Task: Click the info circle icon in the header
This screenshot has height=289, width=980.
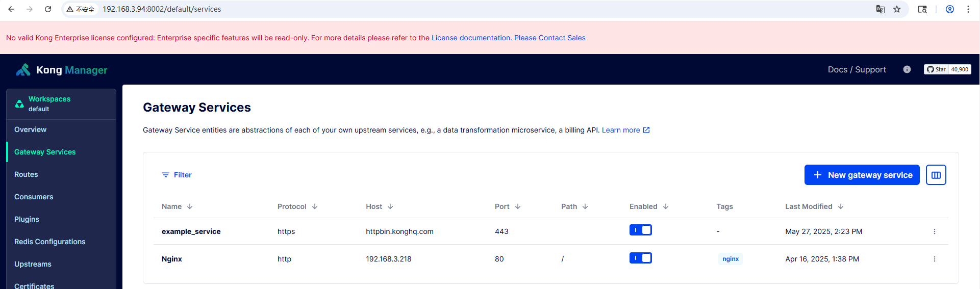Action: [907, 69]
